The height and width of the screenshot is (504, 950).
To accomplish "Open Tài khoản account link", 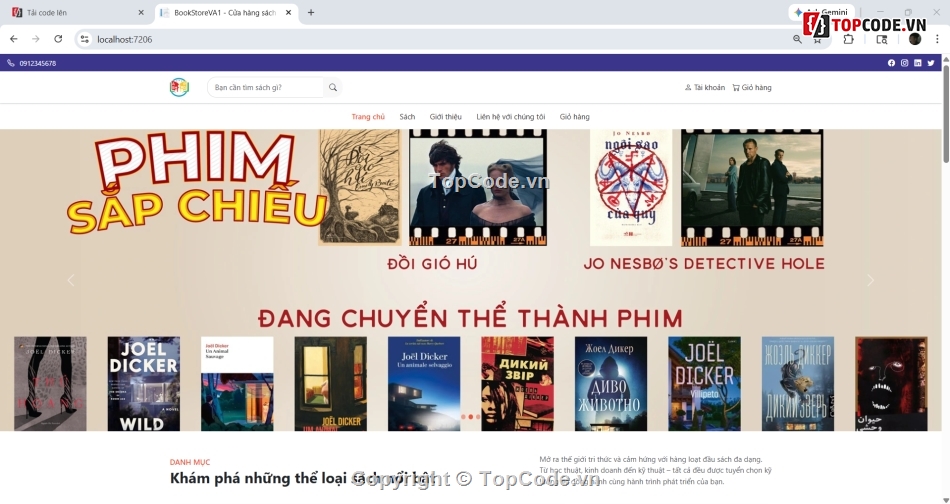I will 705,87.
